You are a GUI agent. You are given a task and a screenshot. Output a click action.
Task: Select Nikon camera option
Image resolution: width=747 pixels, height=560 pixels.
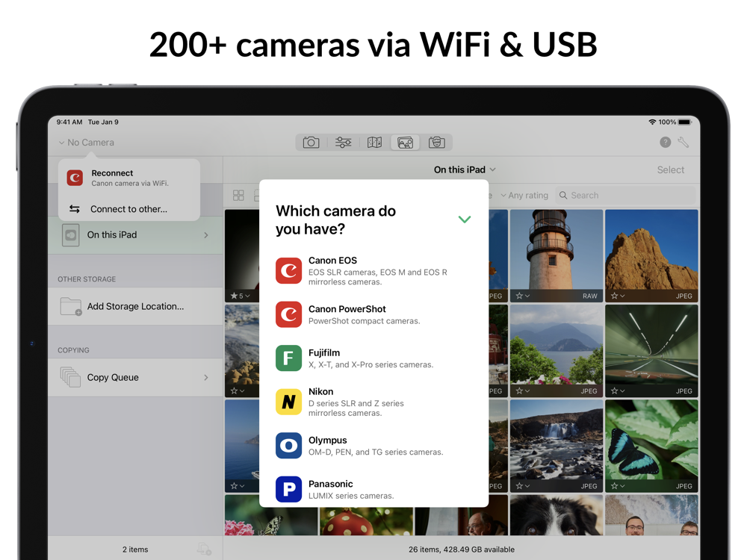coord(373,402)
